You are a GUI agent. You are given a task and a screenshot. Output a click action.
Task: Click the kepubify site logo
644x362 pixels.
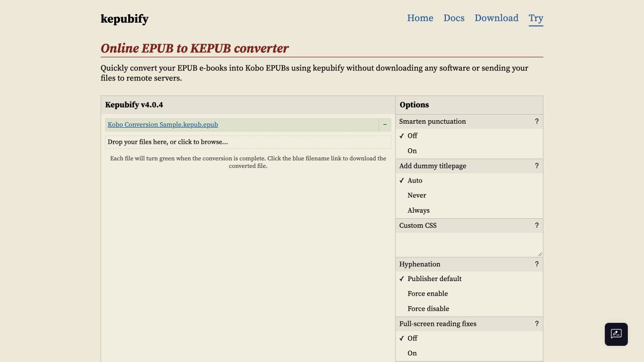point(124,19)
